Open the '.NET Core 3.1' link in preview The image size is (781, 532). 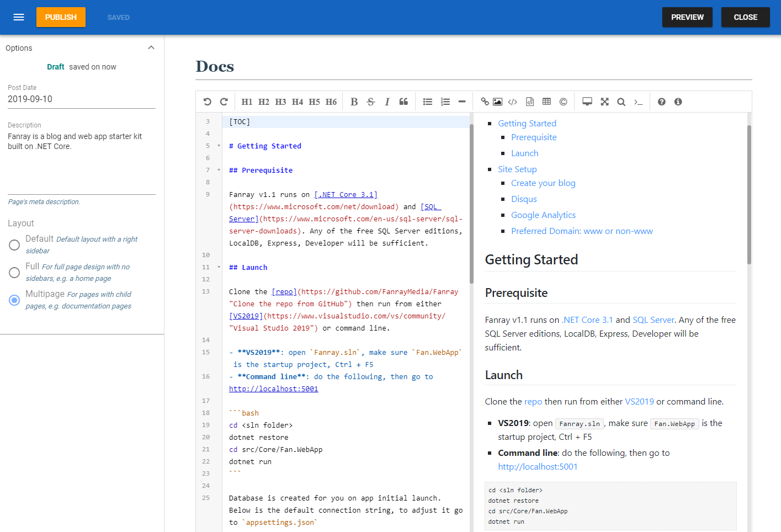click(587, 320)
